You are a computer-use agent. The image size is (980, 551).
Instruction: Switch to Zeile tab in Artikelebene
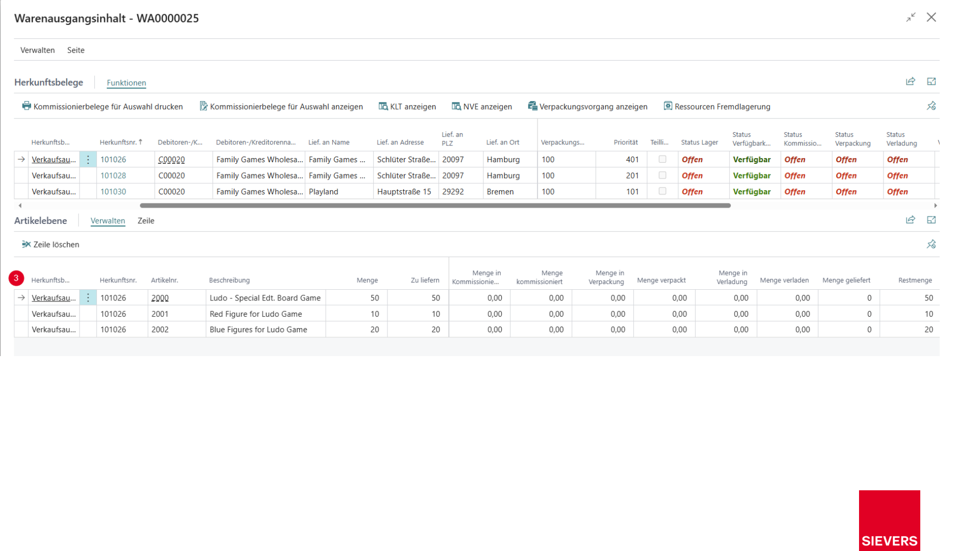click(x=146, y=221)
